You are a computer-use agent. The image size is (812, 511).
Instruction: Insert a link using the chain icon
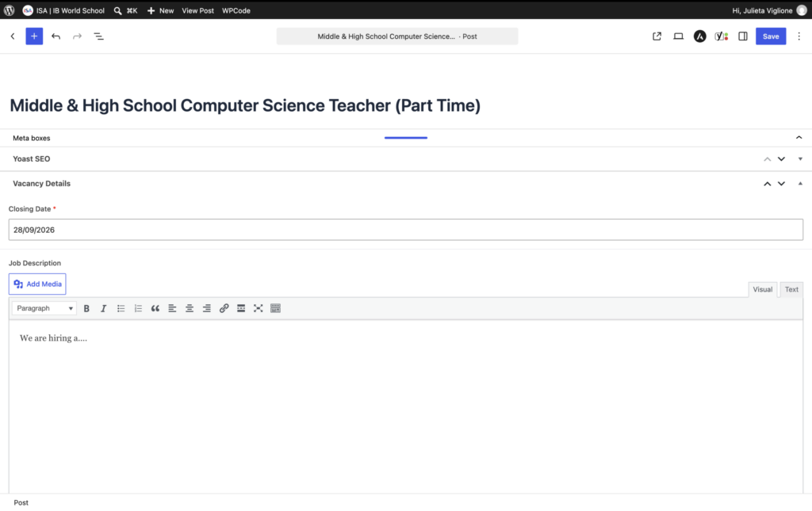pos(224,308)
